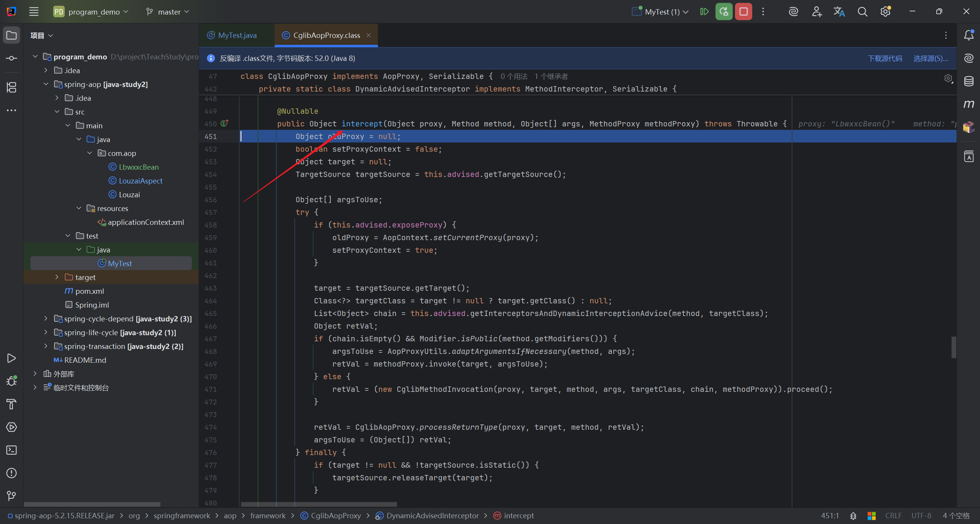Toggle the Commit tool window button
Viewport: 980px width, 524px height.
pyautogui.click(x=11, y=58)
